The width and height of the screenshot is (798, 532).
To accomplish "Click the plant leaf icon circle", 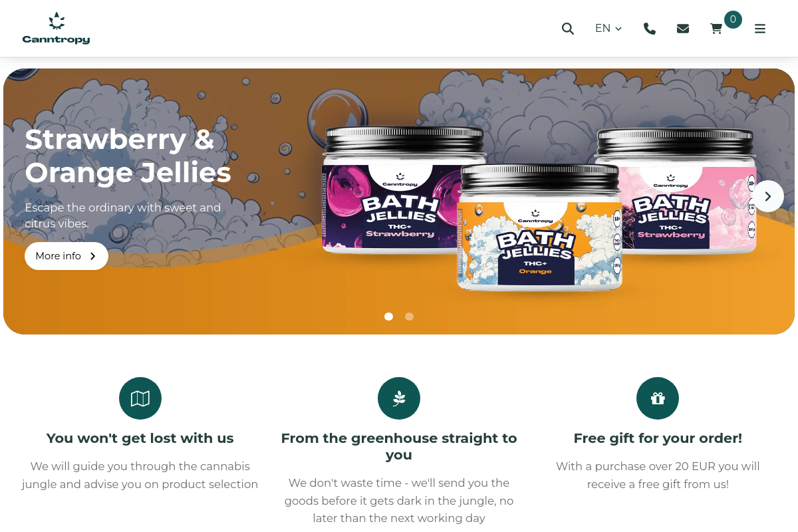I will [399, 398].
